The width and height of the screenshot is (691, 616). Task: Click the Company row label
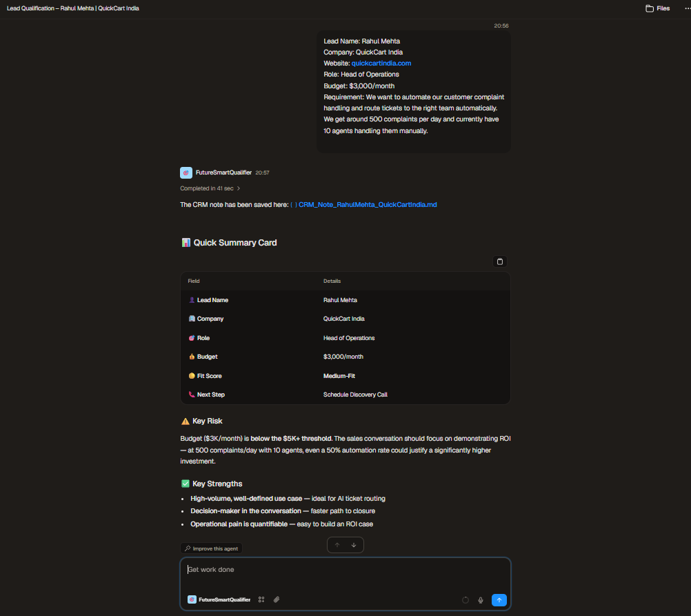point(210,319)
